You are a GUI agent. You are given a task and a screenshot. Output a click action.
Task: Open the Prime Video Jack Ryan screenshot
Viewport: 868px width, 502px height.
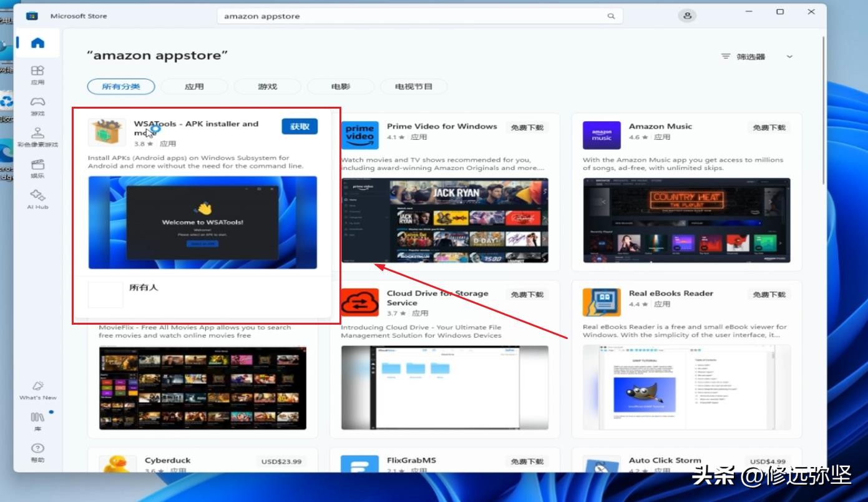click(445, 220)
